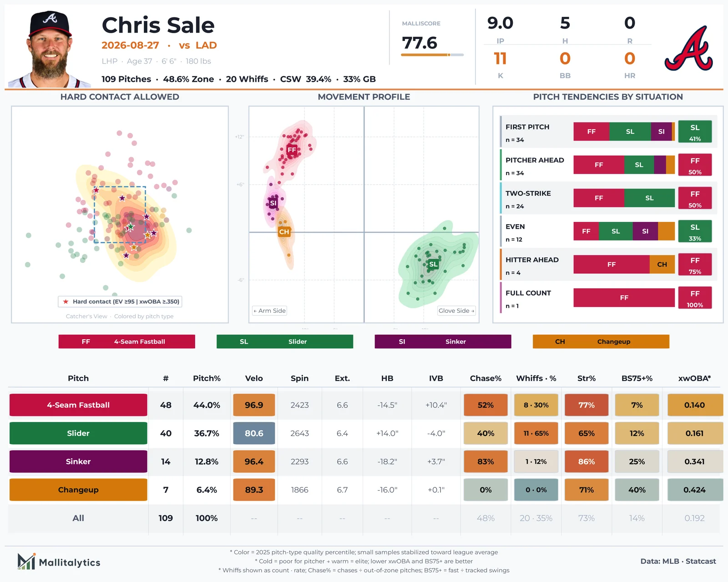
Task: Select the Slider legend swatch
Action: point(285,341)
